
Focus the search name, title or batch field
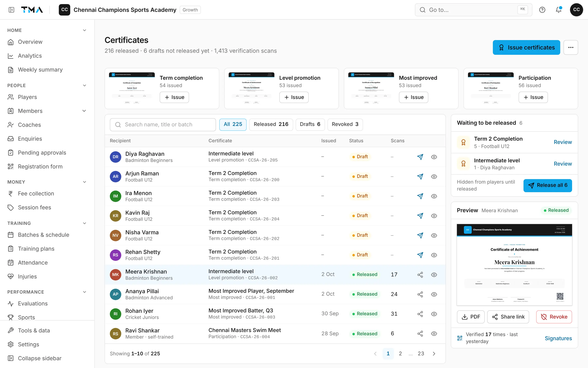coord(163,124)
